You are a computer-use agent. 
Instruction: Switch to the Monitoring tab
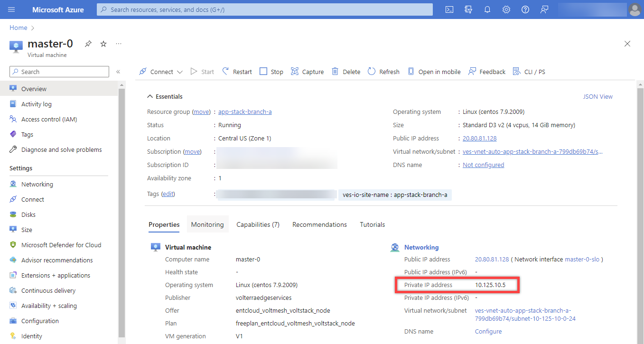point(207,224)
